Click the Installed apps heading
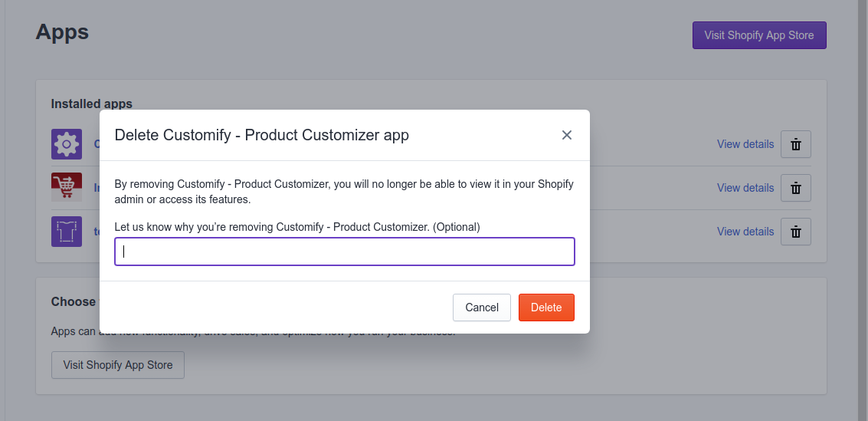Viewport: 868px width, 421px height. coord(92,104)
